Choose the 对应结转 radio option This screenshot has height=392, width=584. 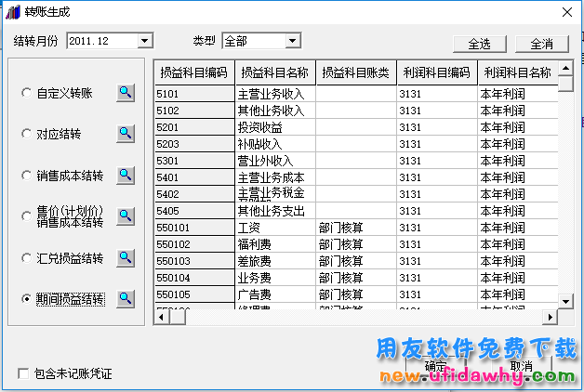point(26,134)
